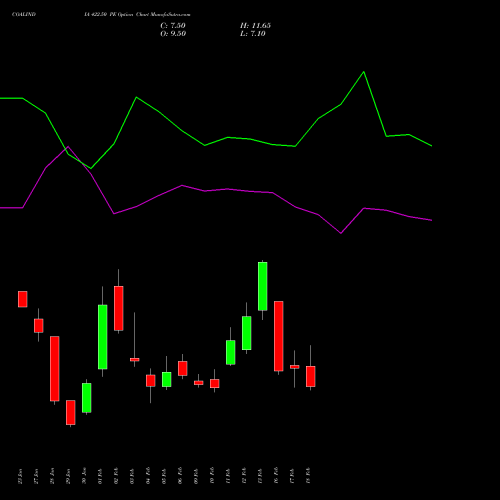This screenshot has width=500, height=500.
Task: Click the long red candle above 28 Jan
Action: click(55, 369)
